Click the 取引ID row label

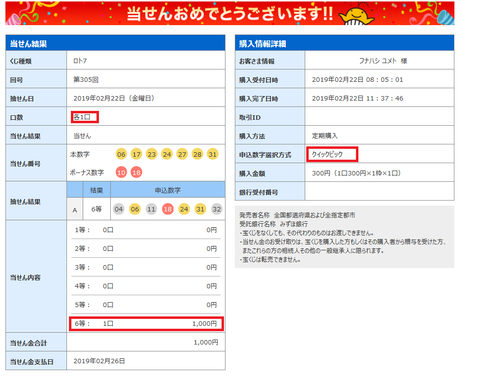(250, 117)
